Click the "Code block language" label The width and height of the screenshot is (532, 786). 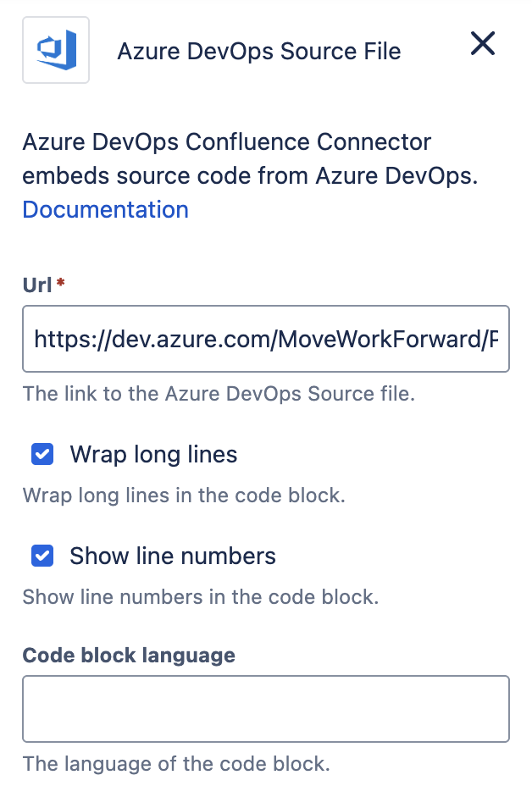[x=129, y=655]
